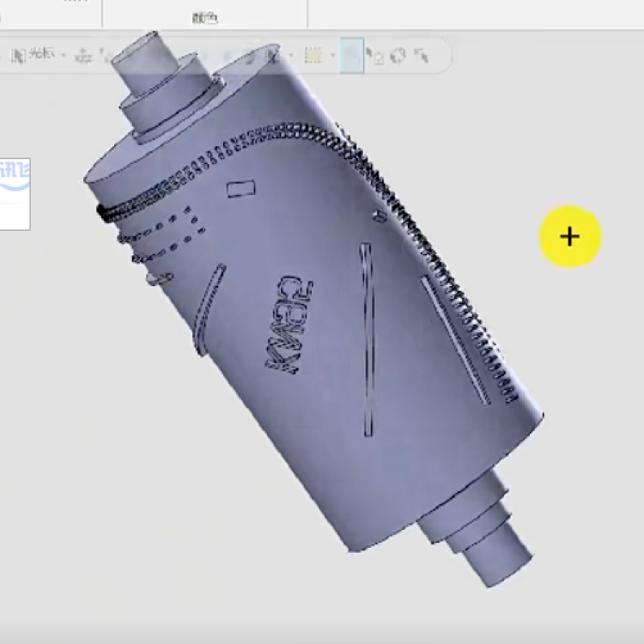Select the cursor (光标) selection tool icon
Screen dimensions: 644x644
click(19, 55)
